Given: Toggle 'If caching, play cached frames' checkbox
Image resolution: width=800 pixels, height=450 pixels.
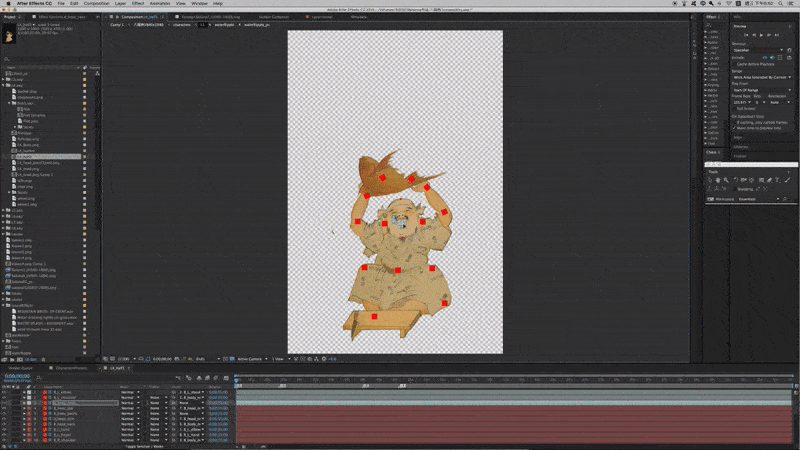Looking at the screenshot, I should [735, 122].
